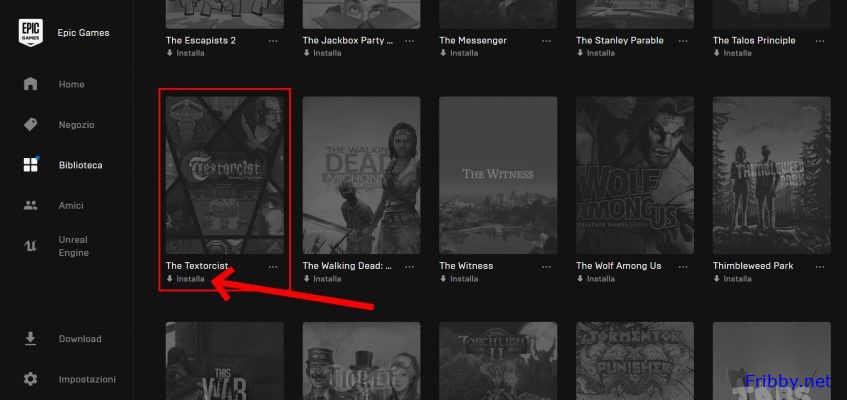Viewport: 847px width, 400px height.
Task: Open the three-dots menu for The Textorcist
Action: (273, 267)
